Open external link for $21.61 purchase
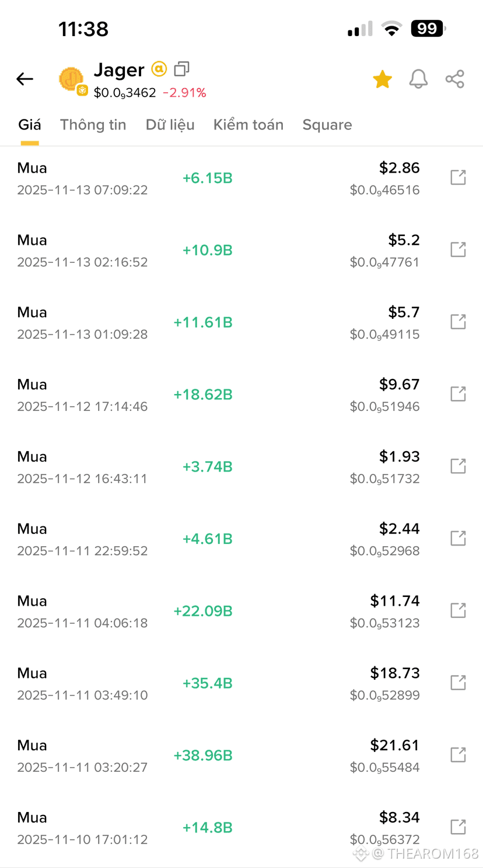The width and height of the screenshot is (483, 868). [x=459, y=755]
